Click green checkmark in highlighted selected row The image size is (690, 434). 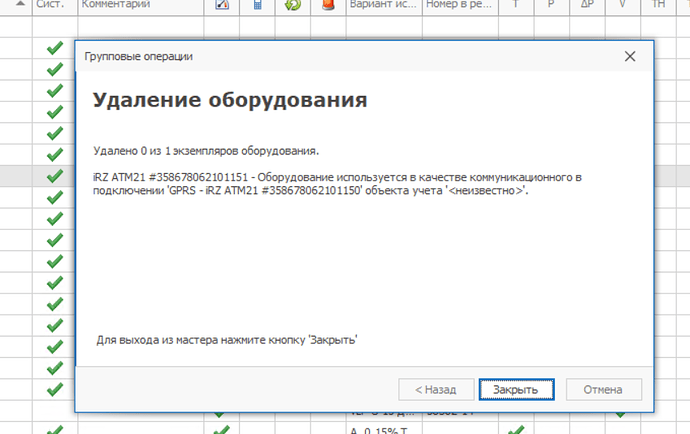55,176
